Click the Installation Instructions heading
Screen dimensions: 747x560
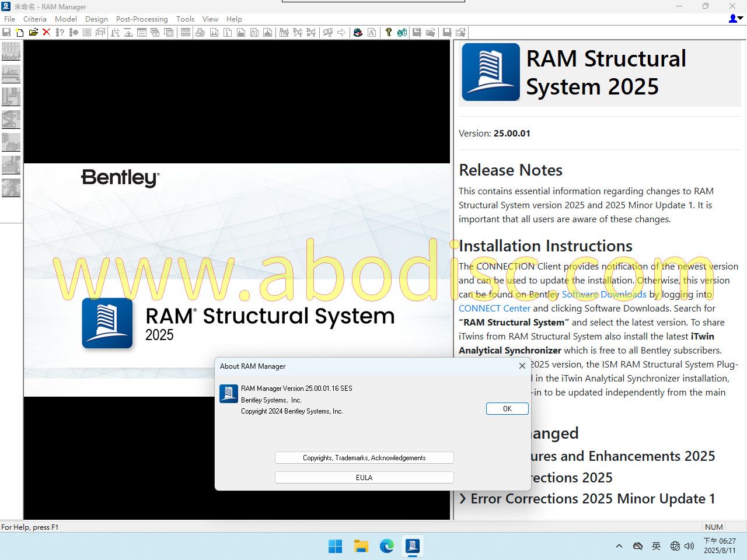coord(546,246)
